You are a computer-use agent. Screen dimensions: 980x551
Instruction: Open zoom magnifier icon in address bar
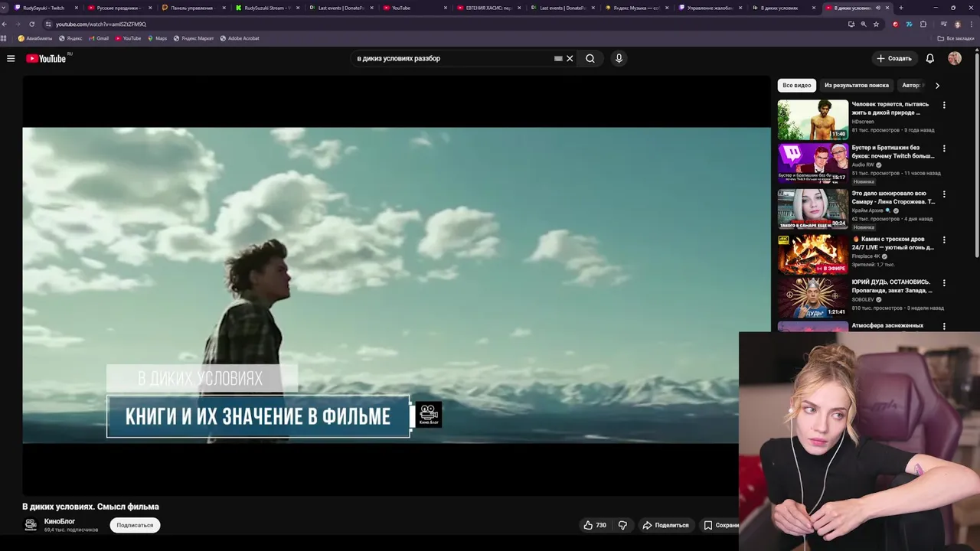coord(864,24)
